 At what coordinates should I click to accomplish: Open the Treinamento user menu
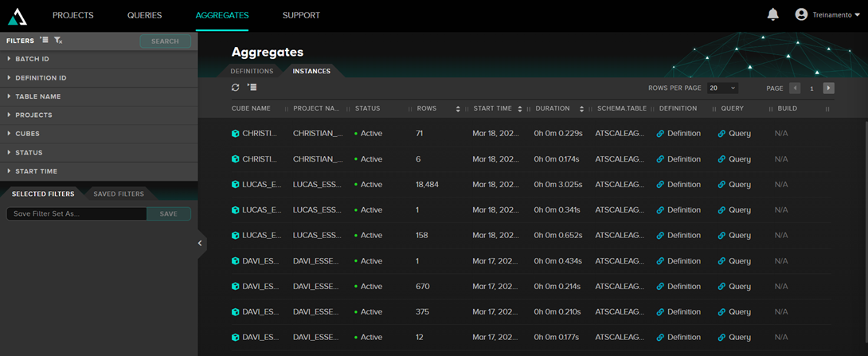827,15
